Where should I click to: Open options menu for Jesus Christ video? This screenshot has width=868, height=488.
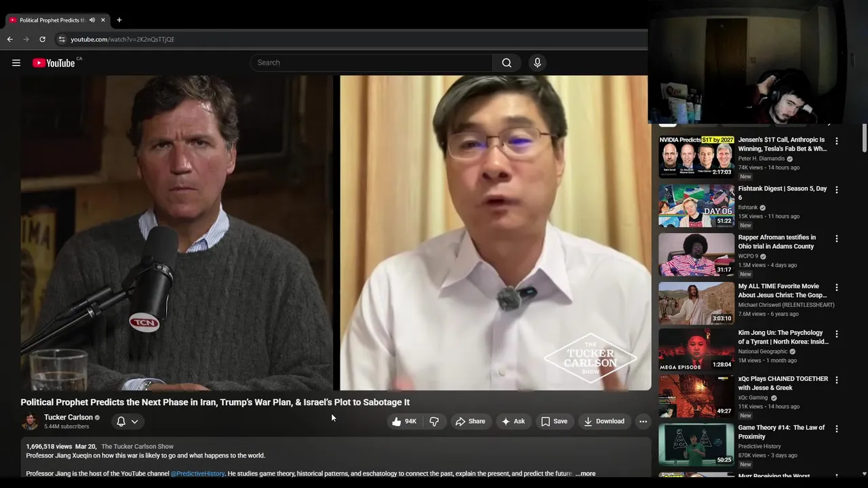pyautogui.click(x=837, y=287)
